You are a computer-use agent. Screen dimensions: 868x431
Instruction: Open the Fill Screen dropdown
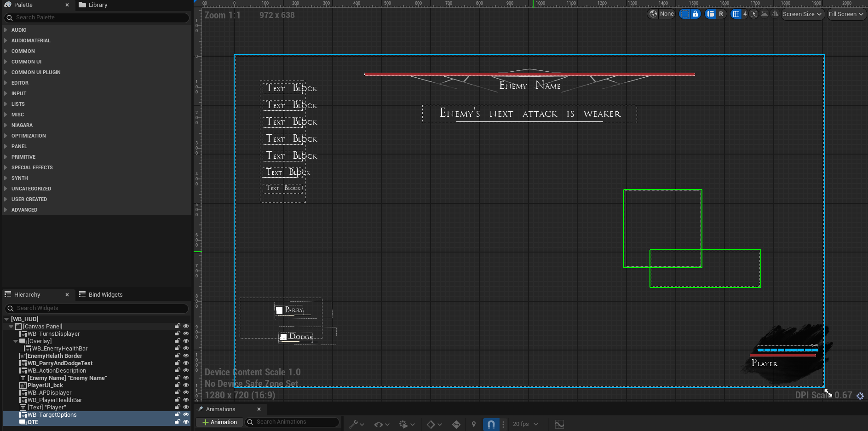(846, 14)
